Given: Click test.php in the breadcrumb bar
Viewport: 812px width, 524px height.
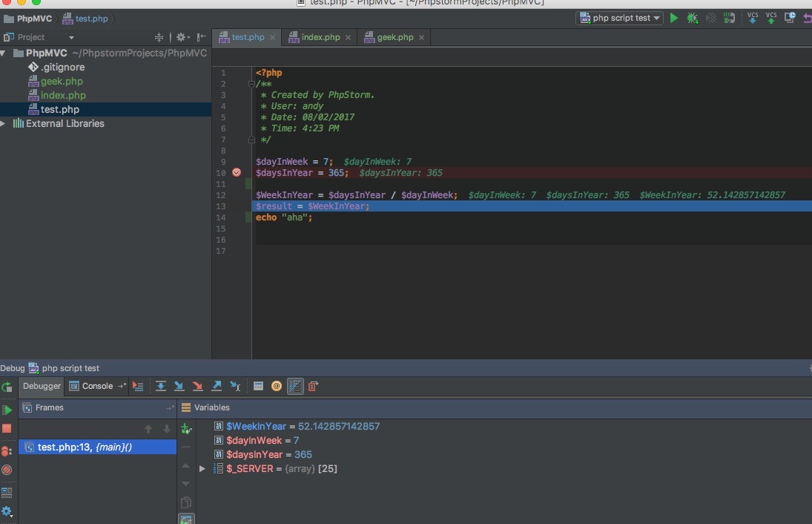Looking at the screenshot, I should [x=85, y=19].
